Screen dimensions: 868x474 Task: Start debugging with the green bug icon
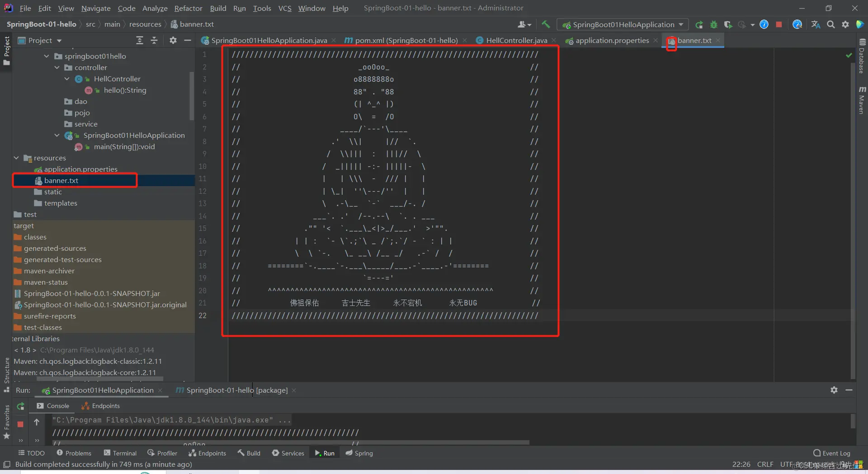pos(714,25)
